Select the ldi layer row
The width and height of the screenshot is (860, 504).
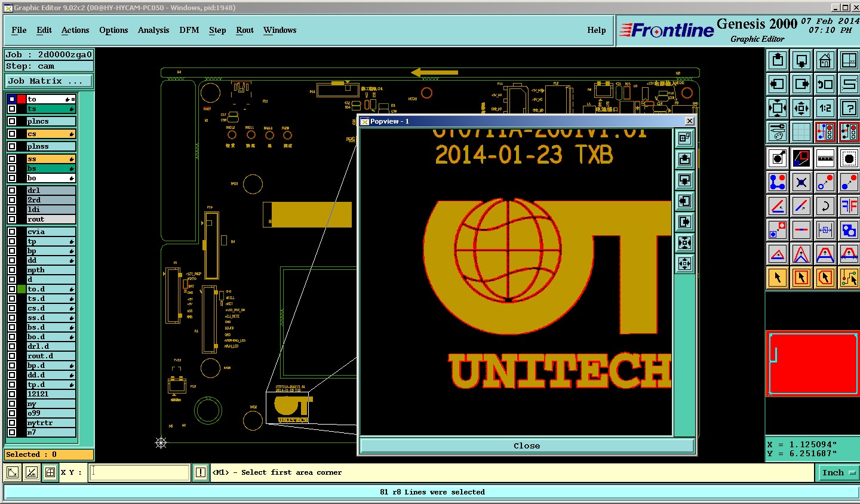coord(51,210)
